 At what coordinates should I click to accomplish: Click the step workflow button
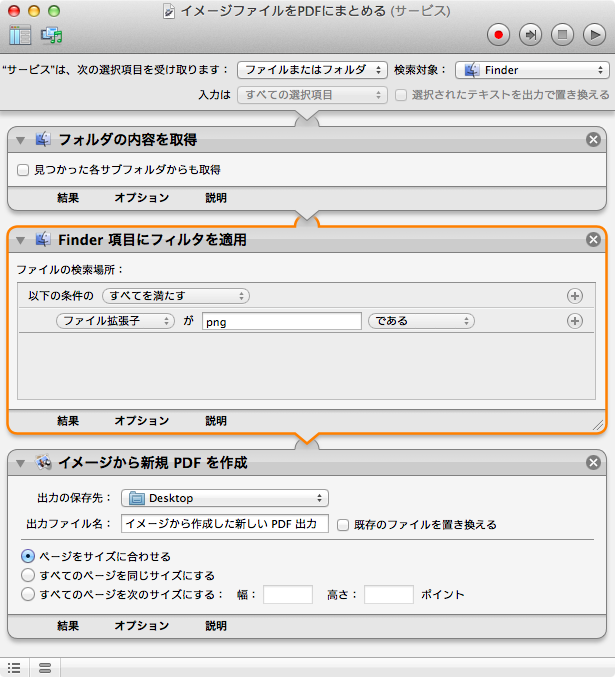[530, 35]
